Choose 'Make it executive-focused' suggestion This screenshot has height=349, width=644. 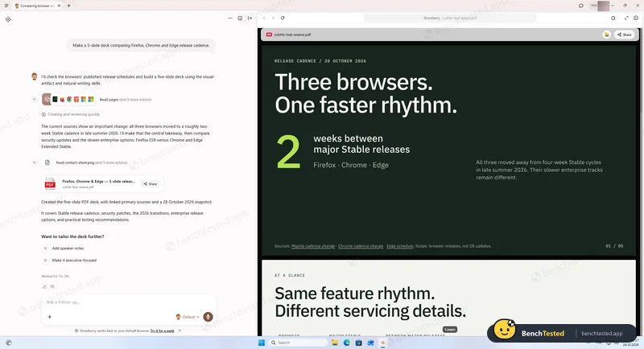[x=74, y=260]
